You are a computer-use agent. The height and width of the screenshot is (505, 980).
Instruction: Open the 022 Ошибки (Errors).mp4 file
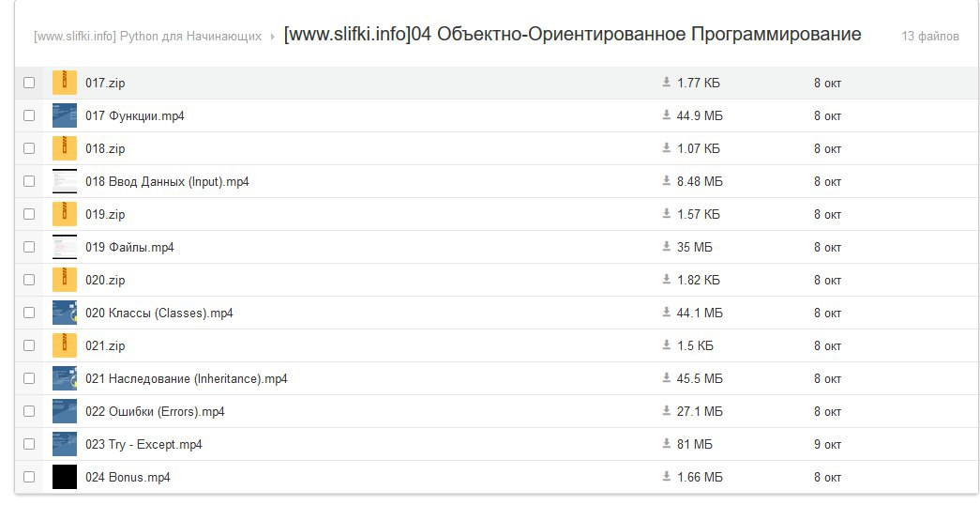point(155,411)
